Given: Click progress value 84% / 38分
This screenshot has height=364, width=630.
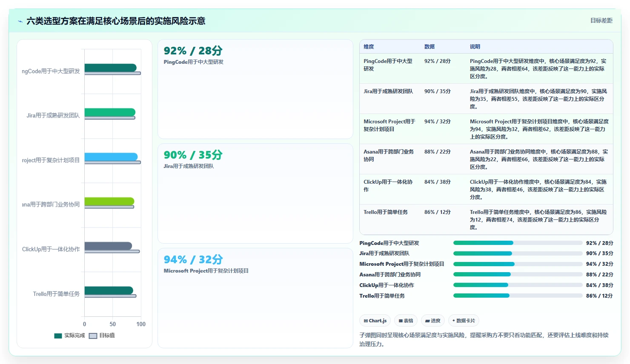Looking at the screenshot, I should coord(599,285).
